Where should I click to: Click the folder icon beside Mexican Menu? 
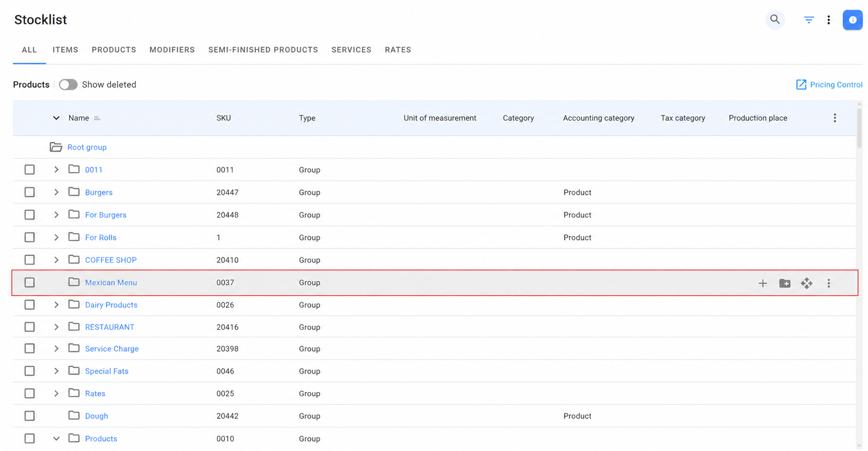click(x=74, y=282)
